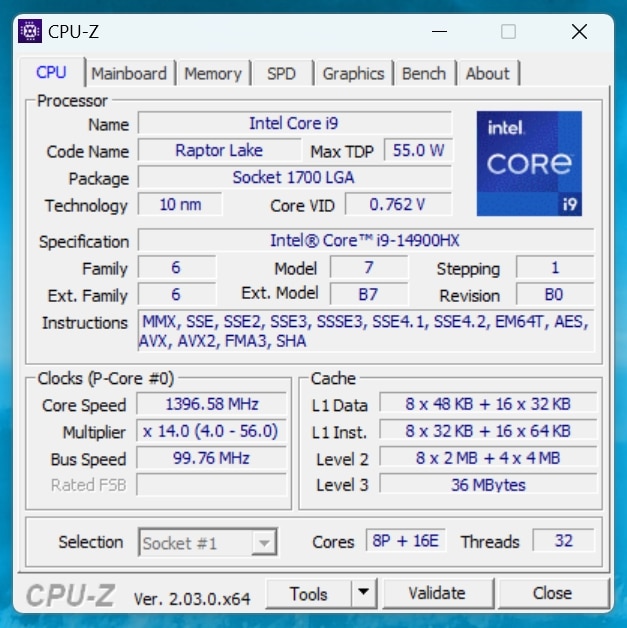
Task: Select the SPD tab
Action: (x=281, y=74)
